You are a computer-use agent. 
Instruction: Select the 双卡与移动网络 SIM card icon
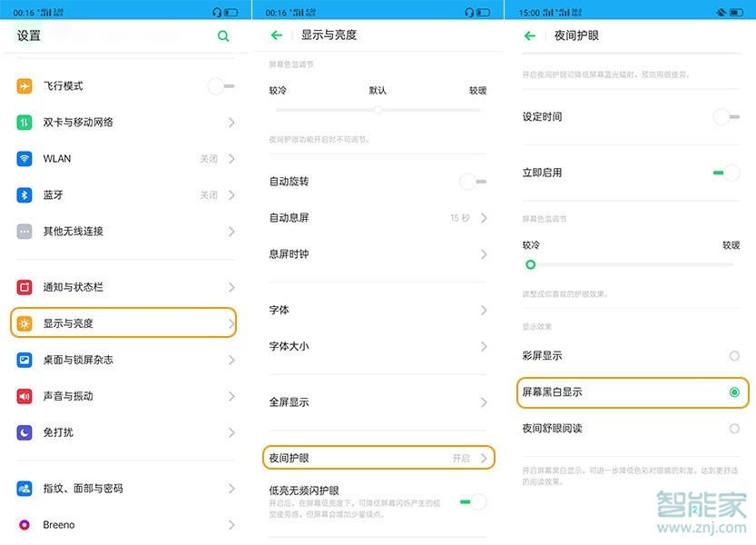[25, 122]
